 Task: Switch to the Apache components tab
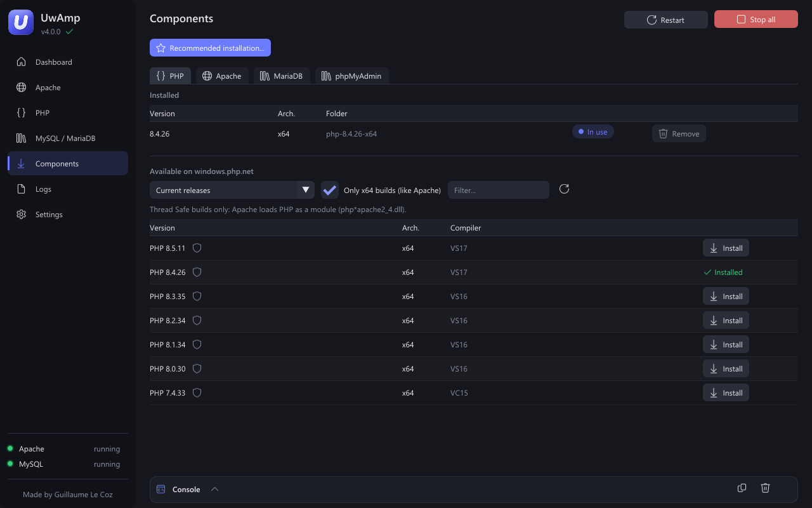[x=222, y=76]
